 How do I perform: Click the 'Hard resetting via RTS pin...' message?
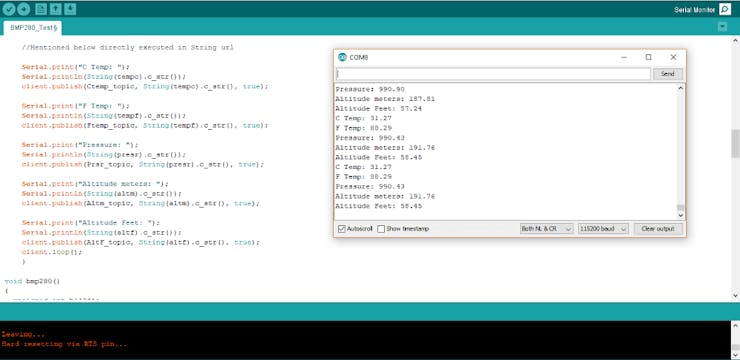[x=65, y=344]
